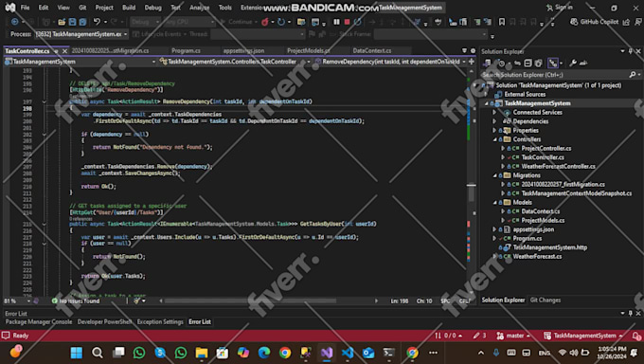Close the TaskController.cs tab

pos(64,51)
